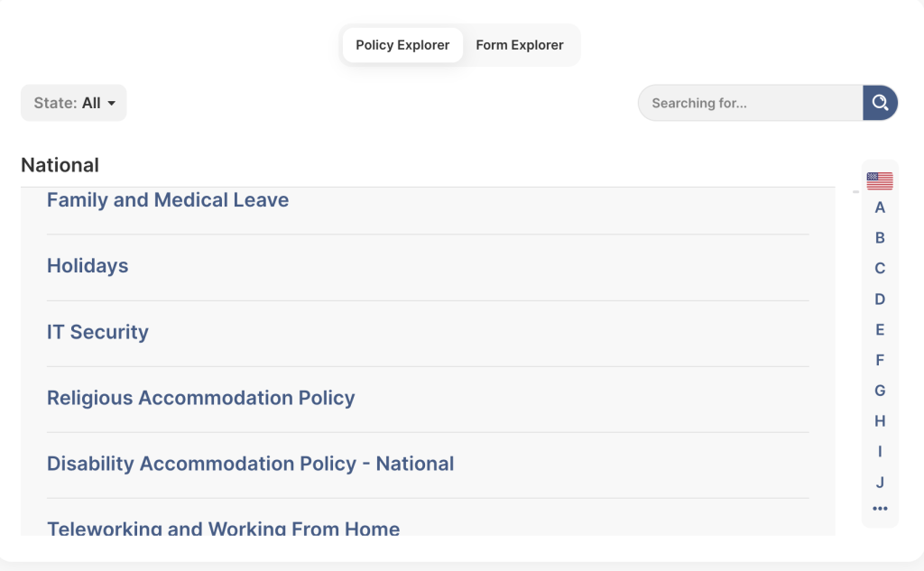Screen dimensions: 924x571
Task: Click the policy list scrollbar thumb
Action: click(x=855, y=191)
